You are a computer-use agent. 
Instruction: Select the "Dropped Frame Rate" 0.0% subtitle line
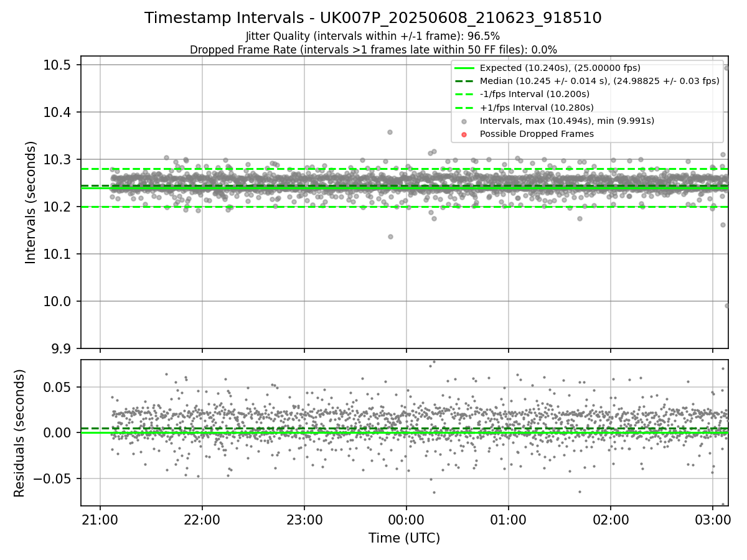tap(373, 50)
